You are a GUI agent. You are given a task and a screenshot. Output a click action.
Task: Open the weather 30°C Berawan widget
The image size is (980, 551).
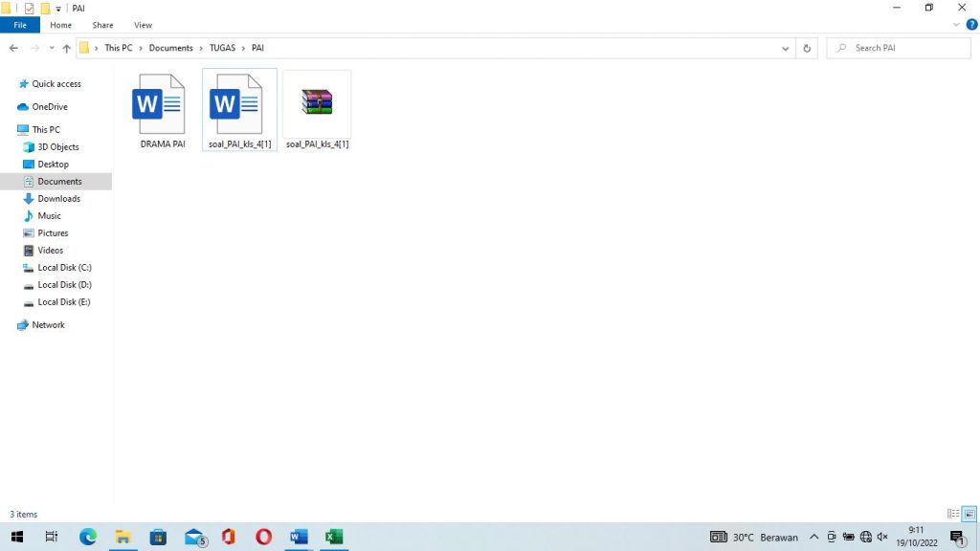(x=754, y=538)
